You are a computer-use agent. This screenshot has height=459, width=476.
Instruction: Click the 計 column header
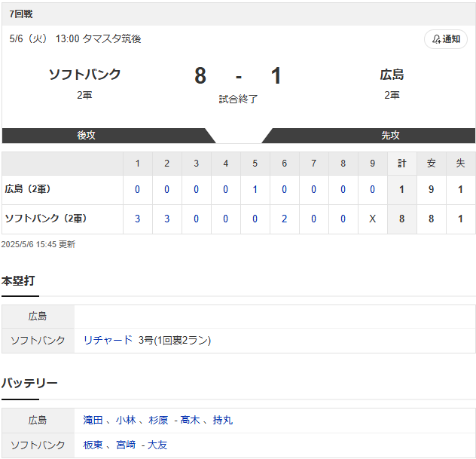[401, 164]
